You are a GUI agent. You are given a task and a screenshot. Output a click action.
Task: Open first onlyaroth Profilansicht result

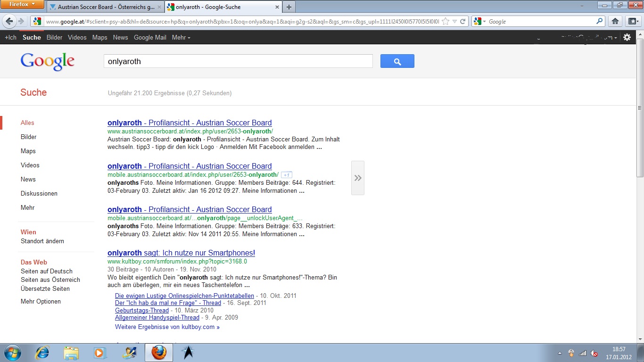(190, 123)
